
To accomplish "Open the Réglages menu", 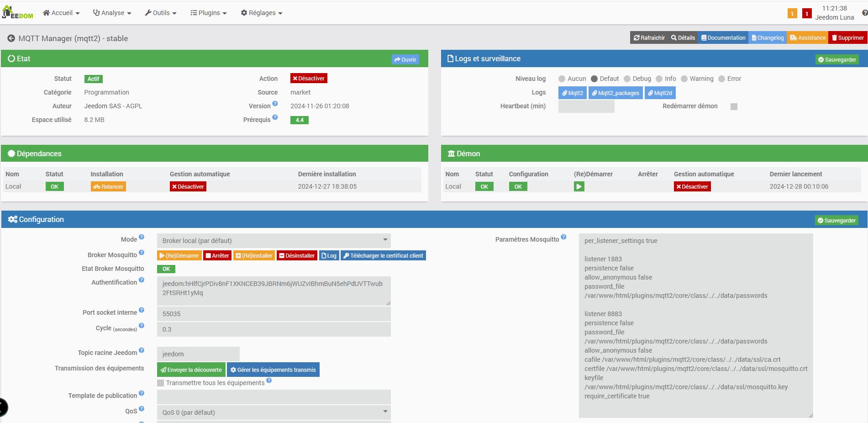I will [x=262, y=13].
